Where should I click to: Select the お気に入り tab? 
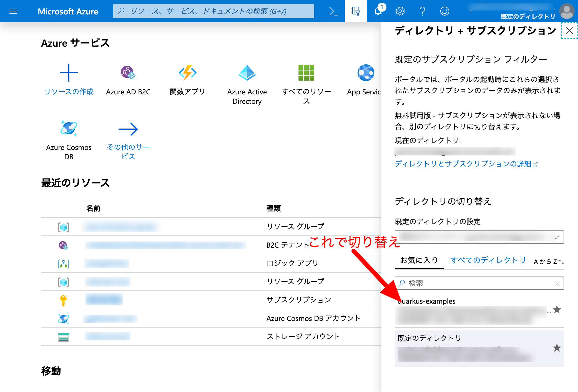coord(418,260)
